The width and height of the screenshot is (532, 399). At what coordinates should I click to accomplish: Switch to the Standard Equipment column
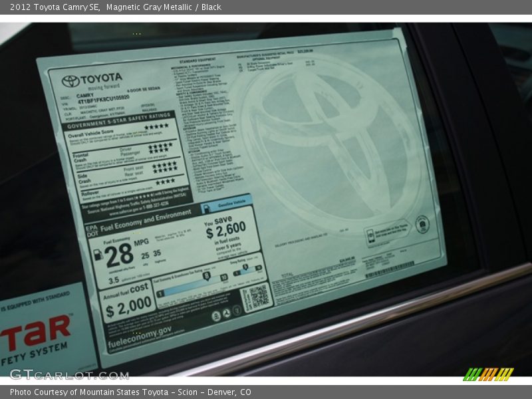pos(198,61)
